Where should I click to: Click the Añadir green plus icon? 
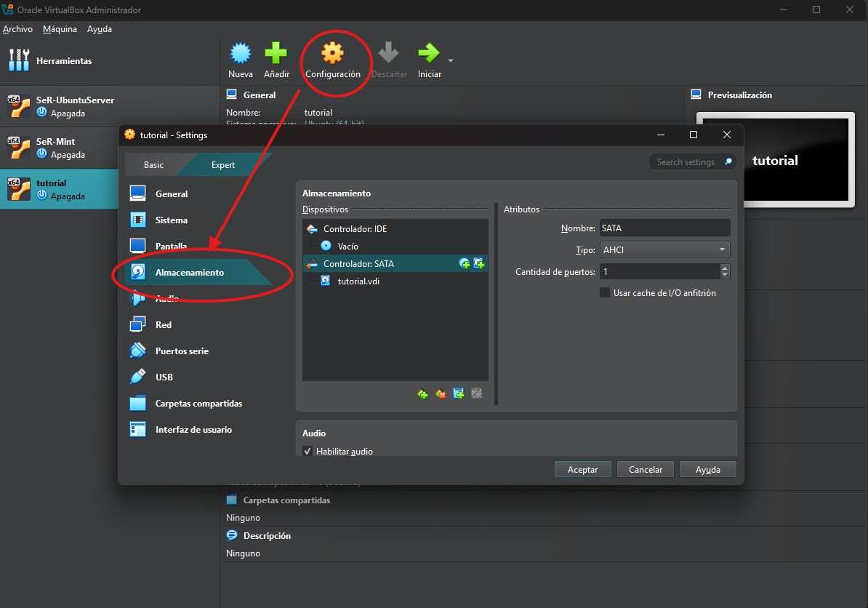[x=276, y=53]
